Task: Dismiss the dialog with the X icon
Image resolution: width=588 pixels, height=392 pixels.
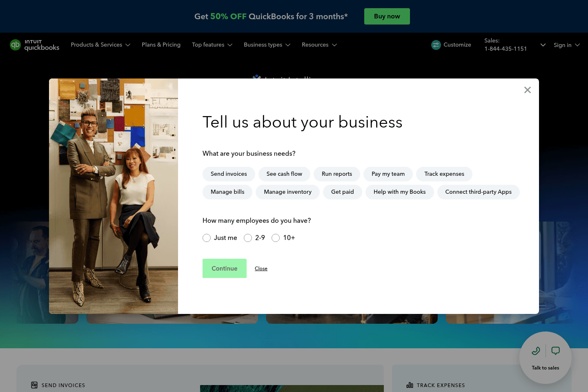Action: [x=527, y=90]
